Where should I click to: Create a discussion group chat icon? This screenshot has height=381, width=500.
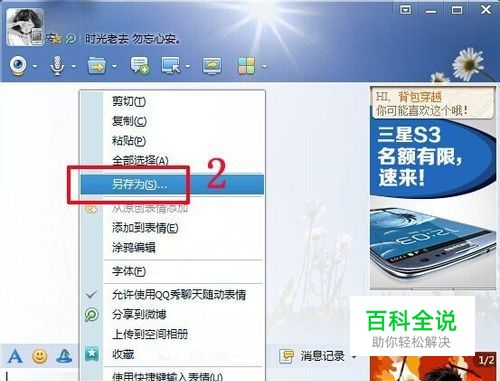point(140,65)
